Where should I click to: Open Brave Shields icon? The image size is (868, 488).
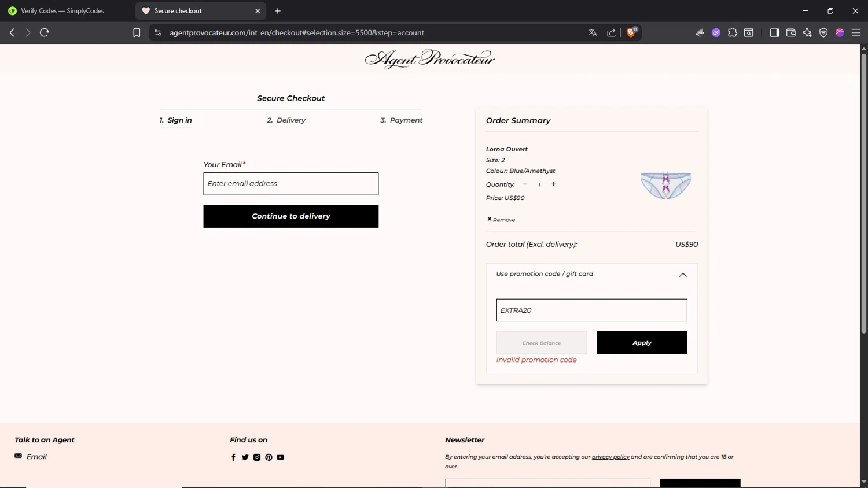tap(631, 32)
